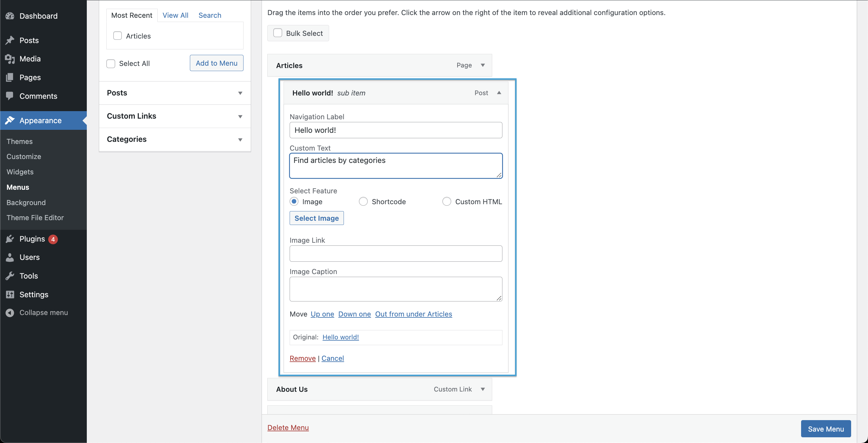Open the Widgets submenu item
Viewport: 868px width, 443px height.
click(20, 172)
